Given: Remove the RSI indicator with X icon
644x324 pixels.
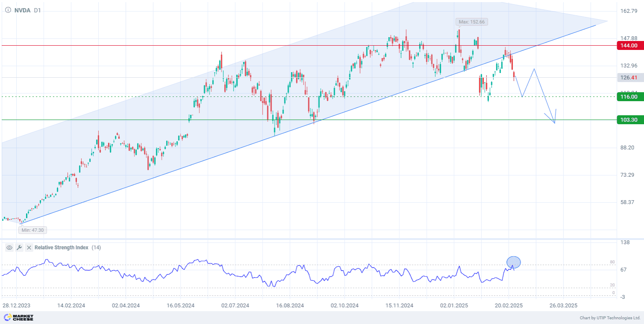Looking at the screenshot, I should click(x=29, y=248).
